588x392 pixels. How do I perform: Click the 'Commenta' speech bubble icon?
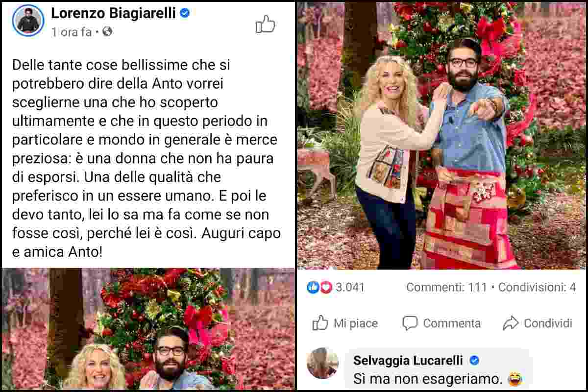tap(410, 323)
